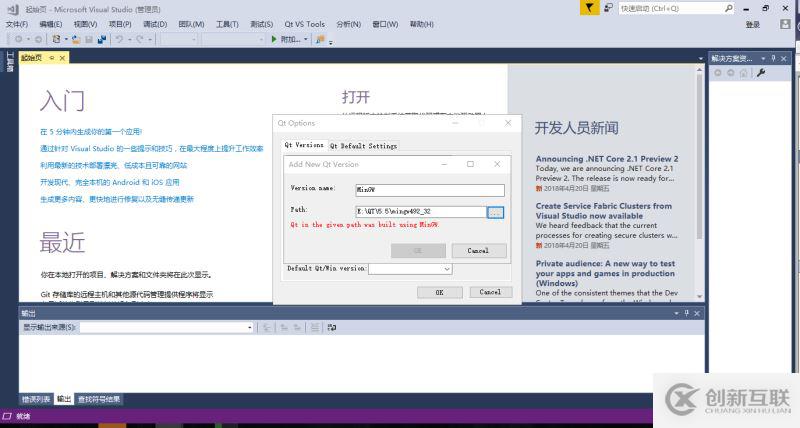
Task: Open Output panel window options dropdown
Action: click(677, 313)
